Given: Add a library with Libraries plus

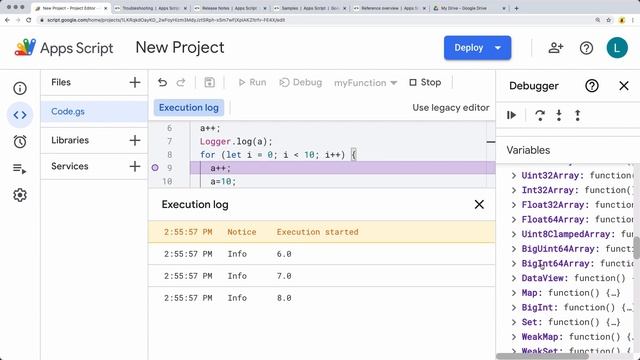Looking at the screenshot, I should (x=135, y=140).
